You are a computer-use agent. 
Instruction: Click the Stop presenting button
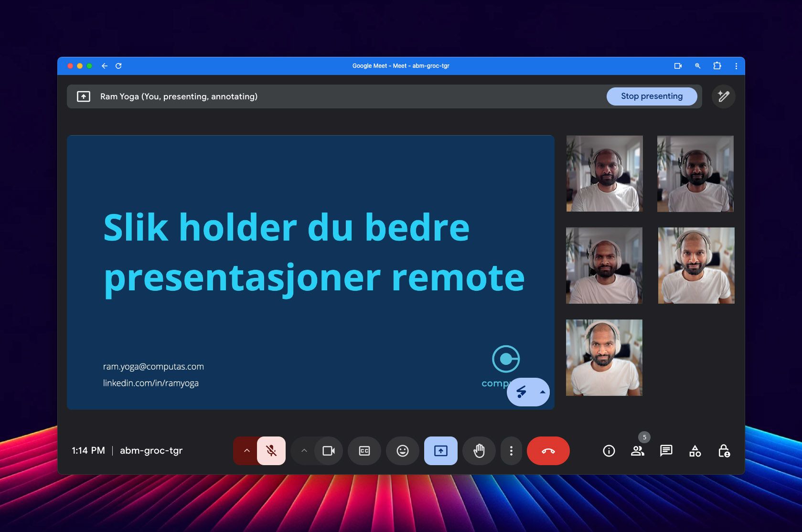click(x=652, y=96)
